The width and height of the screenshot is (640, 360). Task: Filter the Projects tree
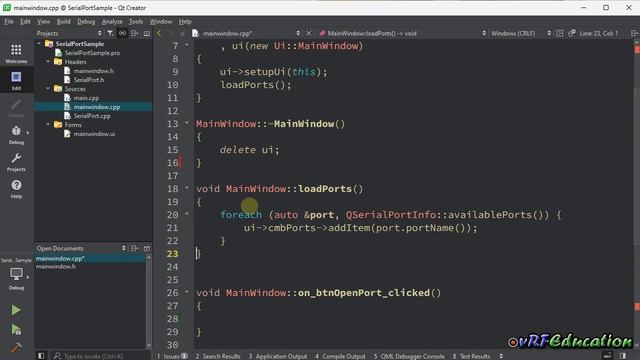point(110,33)
